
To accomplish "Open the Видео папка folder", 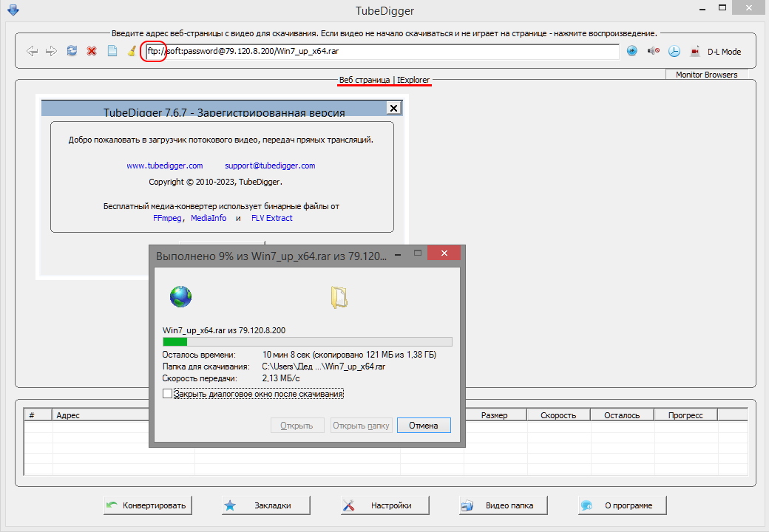I will (504, 505).
